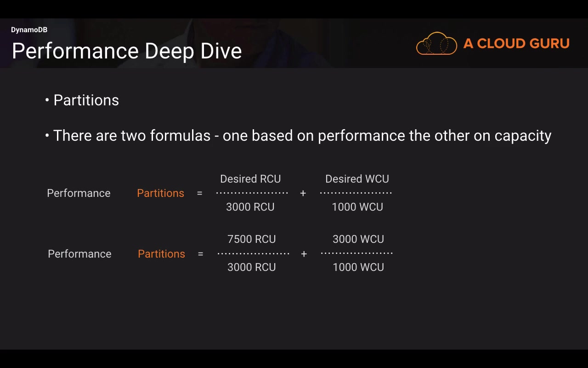Click orange "Partitions" in the first formula row

pyautogui.click(x=160, y=193)
